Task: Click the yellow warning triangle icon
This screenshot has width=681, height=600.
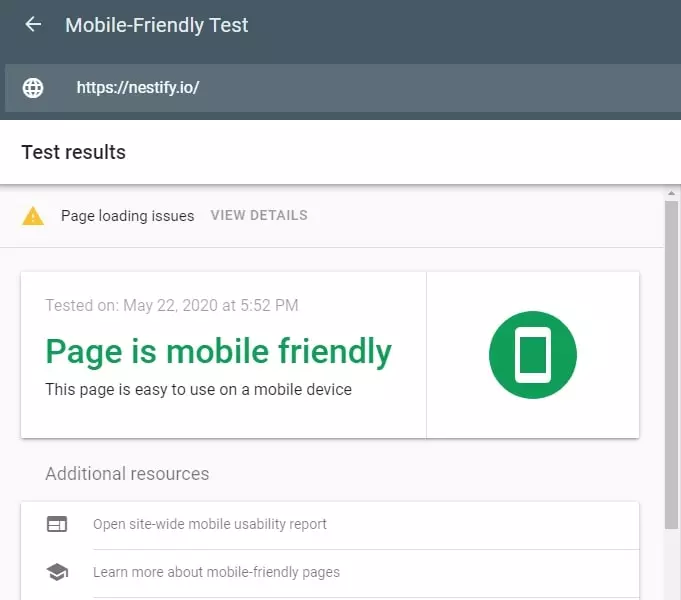Action: click(33, 216)
